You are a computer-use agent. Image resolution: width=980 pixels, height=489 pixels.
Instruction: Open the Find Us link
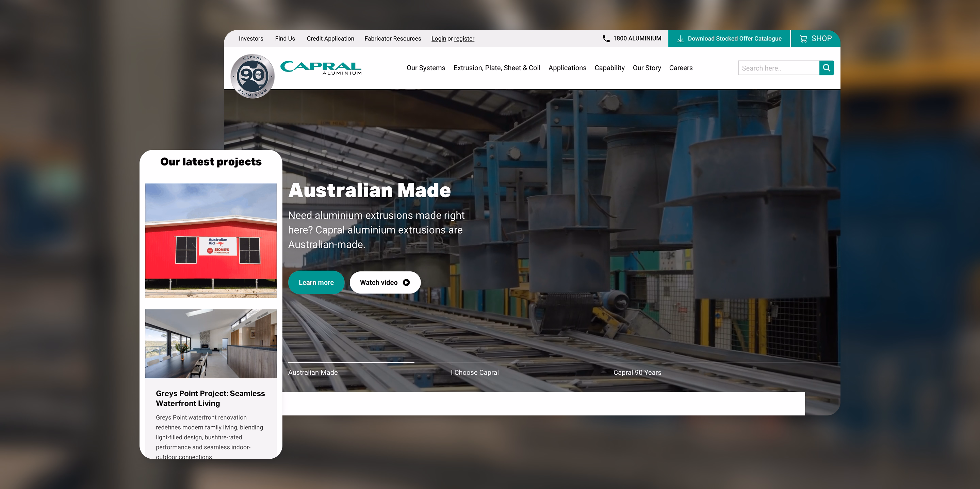point(285,38)
